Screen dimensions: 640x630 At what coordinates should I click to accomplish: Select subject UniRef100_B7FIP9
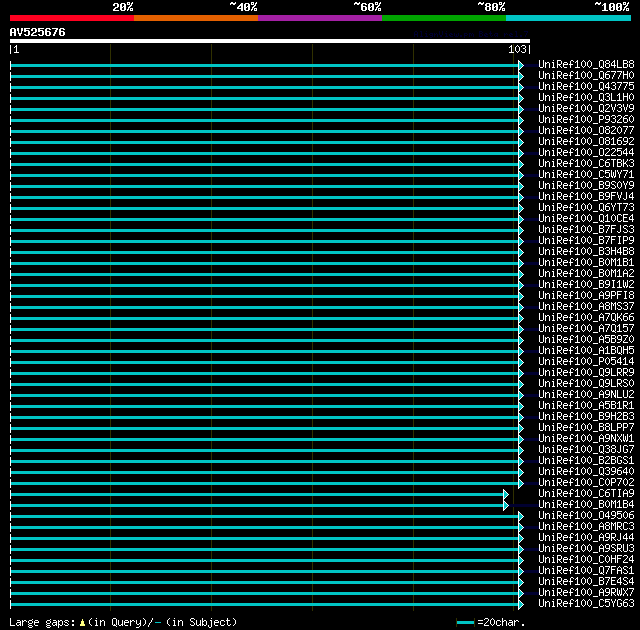[586, 241]
